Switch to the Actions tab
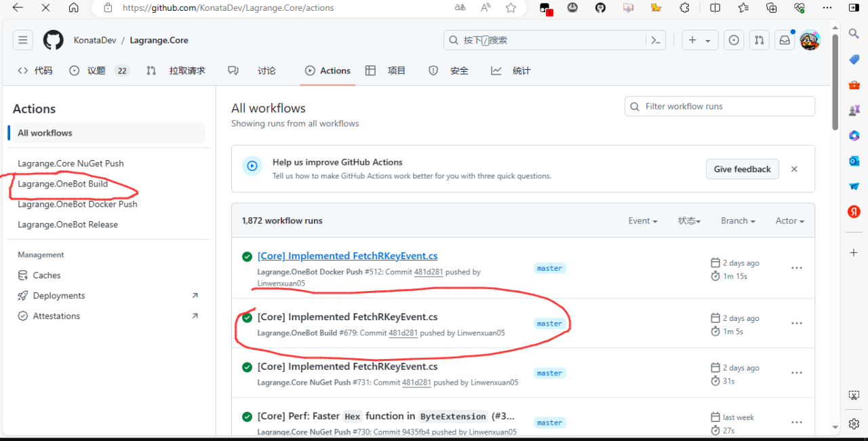868x441 pixels. click(x=328, y=71)
